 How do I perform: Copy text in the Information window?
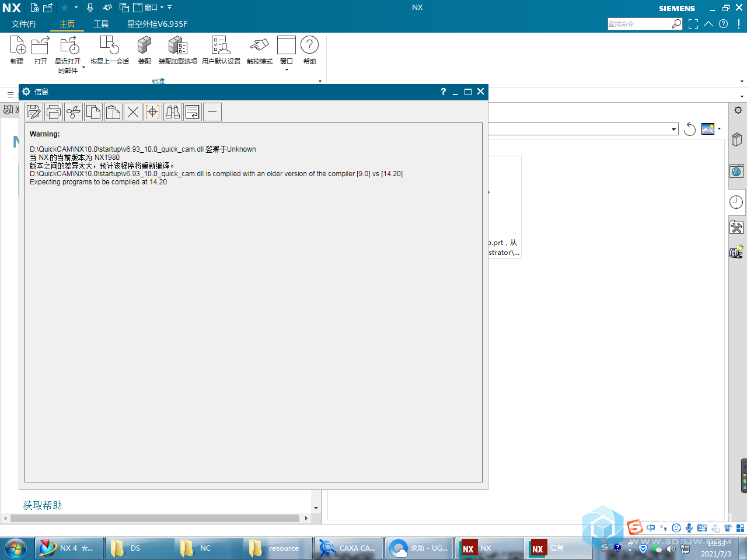(x=93, y=111)
